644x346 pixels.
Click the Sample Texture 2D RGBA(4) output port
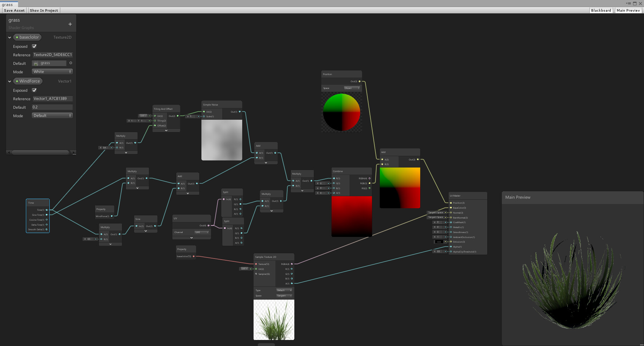pyautogui.click(x=292, y=264)
